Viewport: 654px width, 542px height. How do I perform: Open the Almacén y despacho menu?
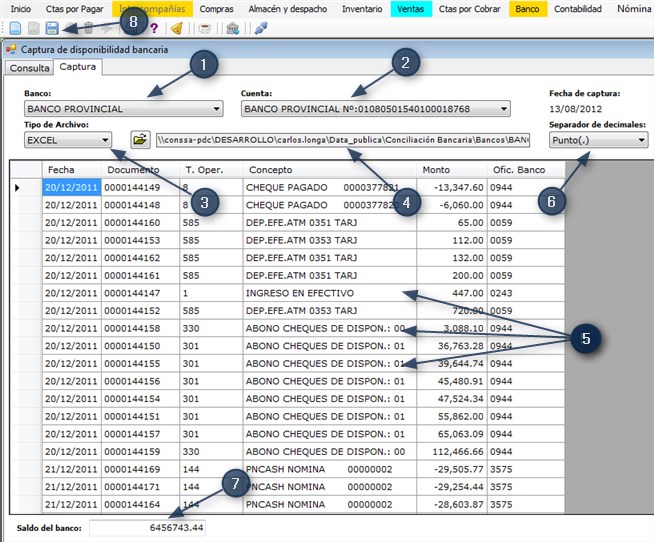tap(288, 9)
